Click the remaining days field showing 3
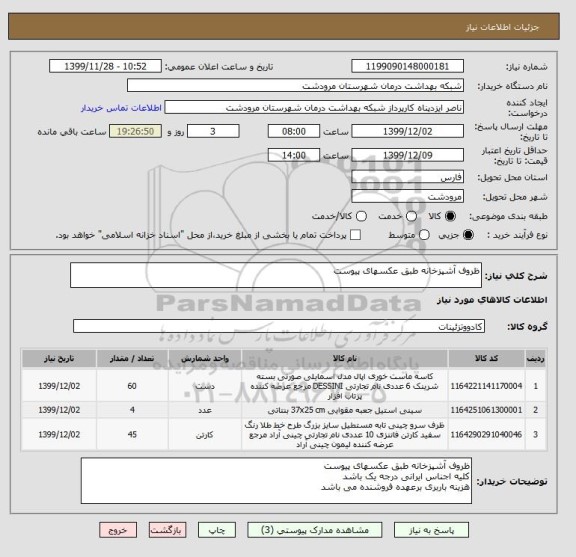This screenshot has width=576, height=557. coord(213,131)
